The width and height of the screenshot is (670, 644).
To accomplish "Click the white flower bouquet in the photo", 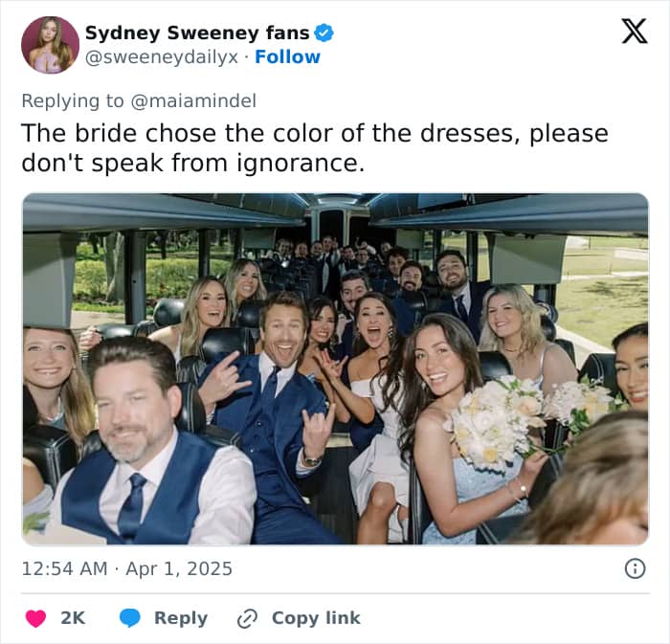I will (494, 421).
